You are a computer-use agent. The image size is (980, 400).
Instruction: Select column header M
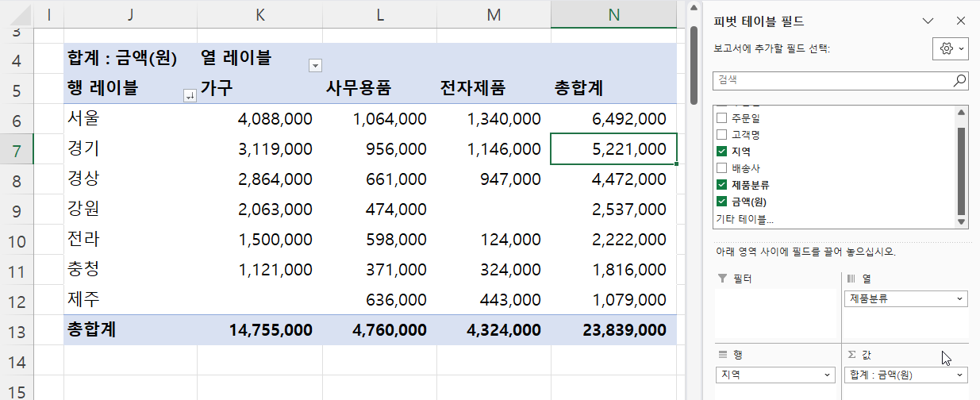[494, 14]
